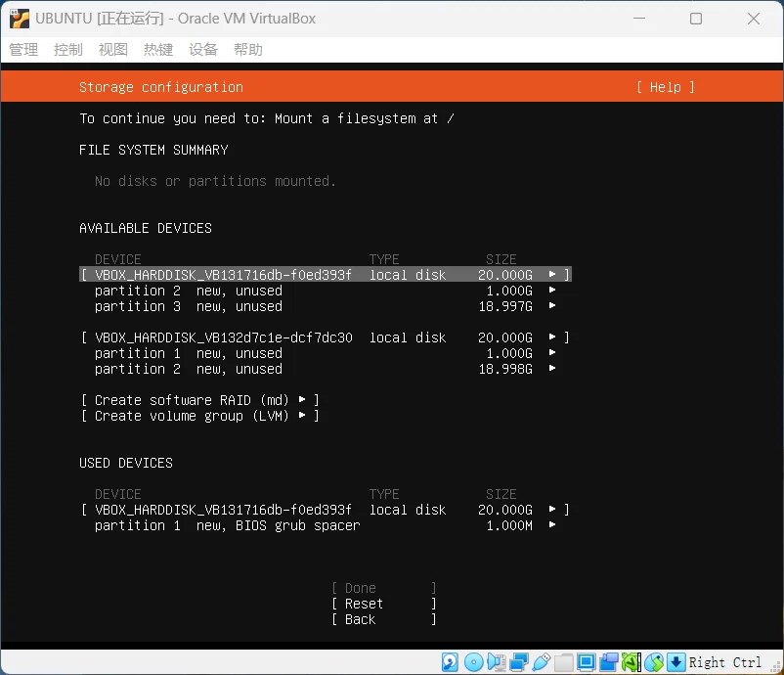Click the VirtualBox window title icon

19,19
